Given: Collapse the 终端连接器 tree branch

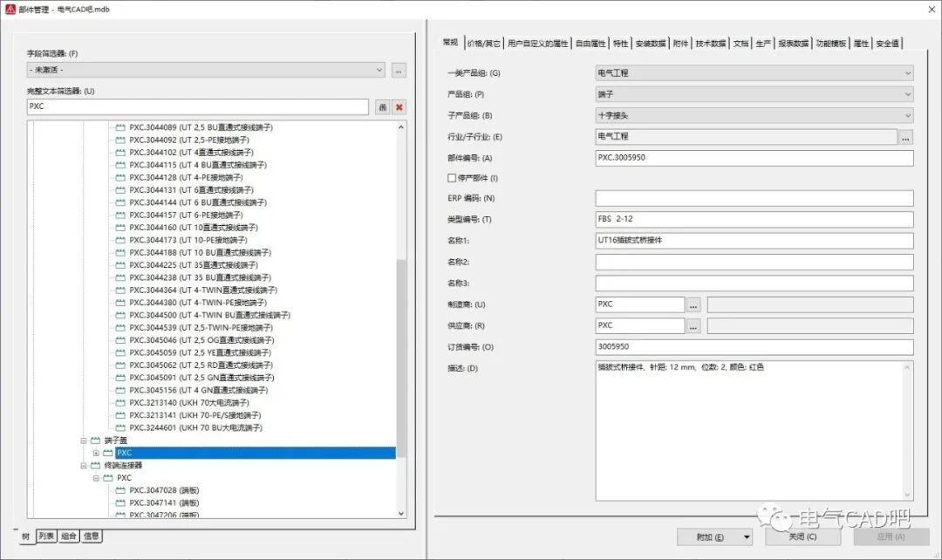Looking at the screenshot, I should [x=84, y=465].
